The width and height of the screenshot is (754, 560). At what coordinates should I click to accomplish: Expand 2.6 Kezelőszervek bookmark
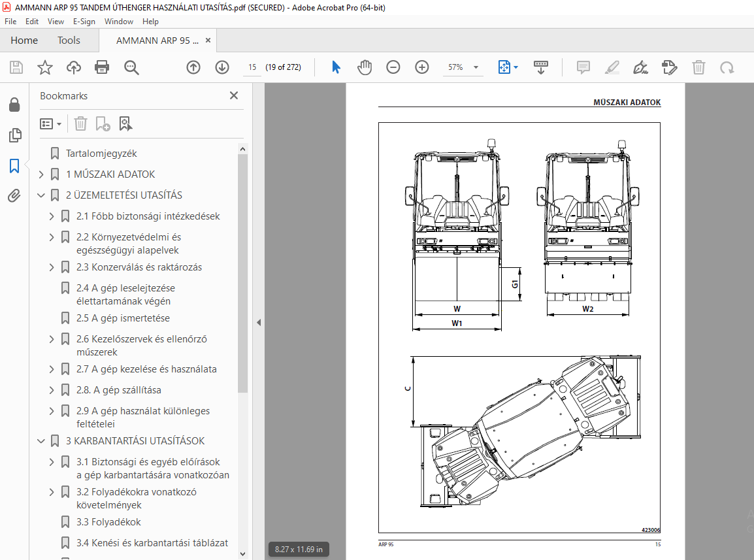(52, 339)
